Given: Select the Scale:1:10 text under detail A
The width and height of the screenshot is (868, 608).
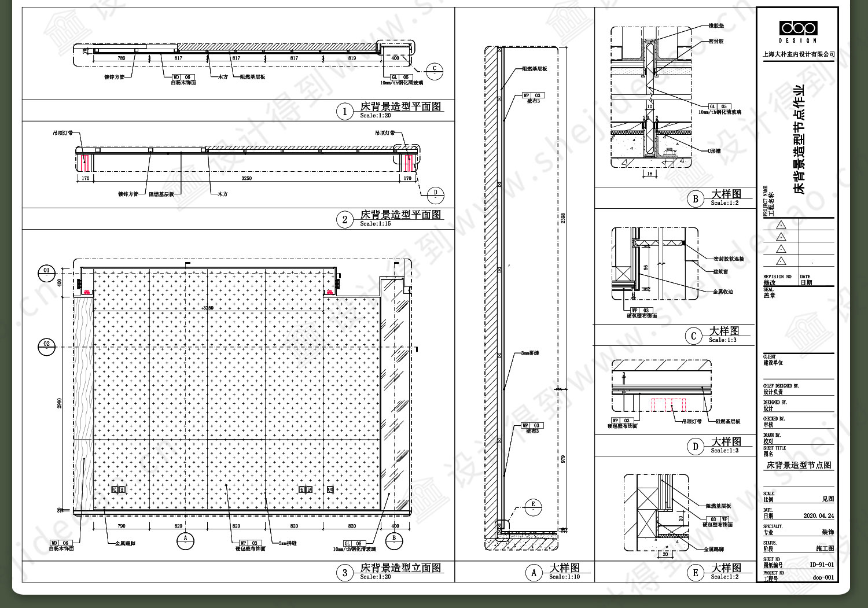Looking at the screenshot, I should [x=564, y=577].
